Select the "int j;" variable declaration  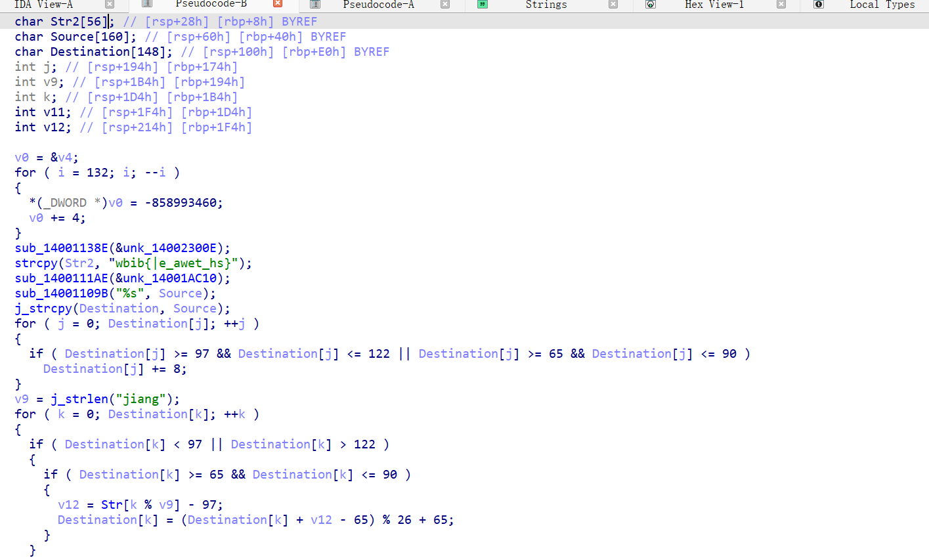(35, 67)
